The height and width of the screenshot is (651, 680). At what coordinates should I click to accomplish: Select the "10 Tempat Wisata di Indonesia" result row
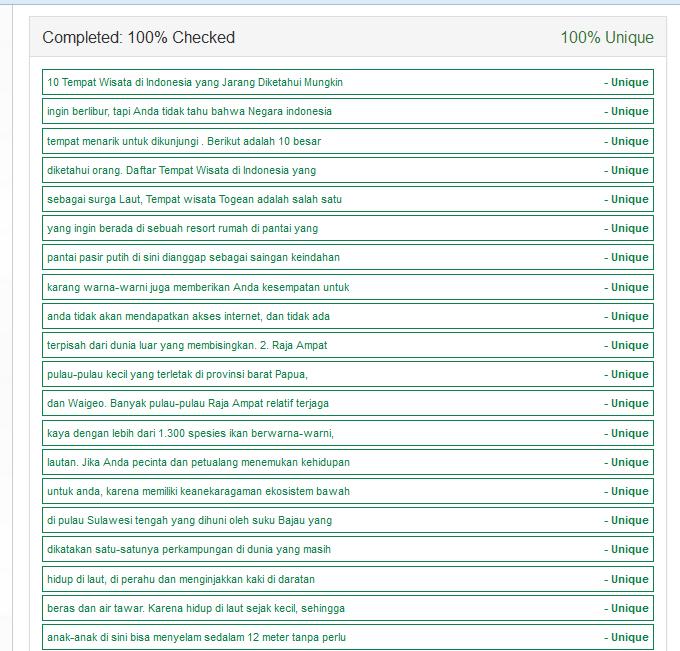coord(195,82)
